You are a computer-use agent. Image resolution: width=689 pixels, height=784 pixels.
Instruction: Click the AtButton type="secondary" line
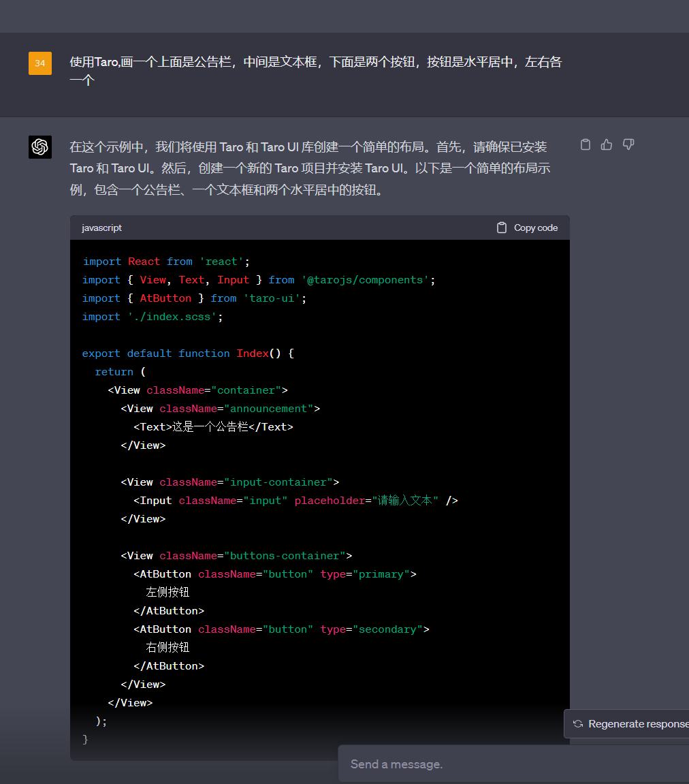click(x=281, y=629)
